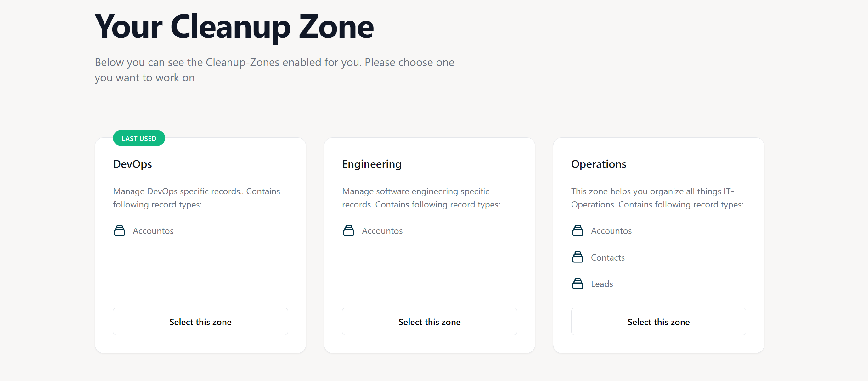Click the Accountos label in Engineering card

[382, 231]
